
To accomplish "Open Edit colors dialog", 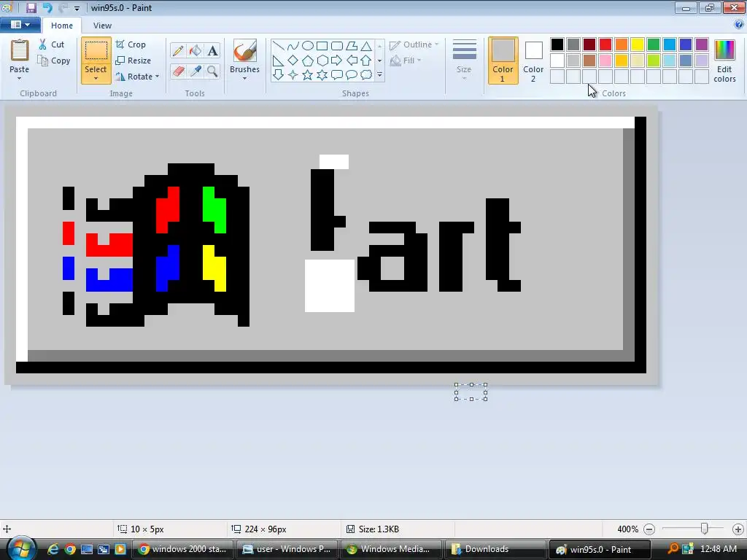I will [x=724, y=61].
